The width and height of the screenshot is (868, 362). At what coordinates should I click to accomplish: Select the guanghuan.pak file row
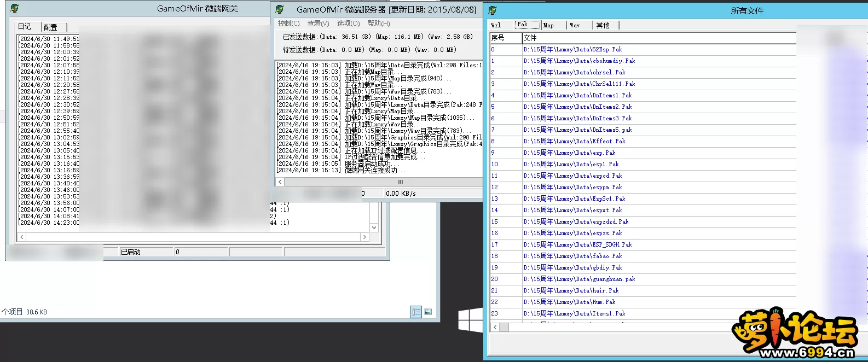coord(643,279)
